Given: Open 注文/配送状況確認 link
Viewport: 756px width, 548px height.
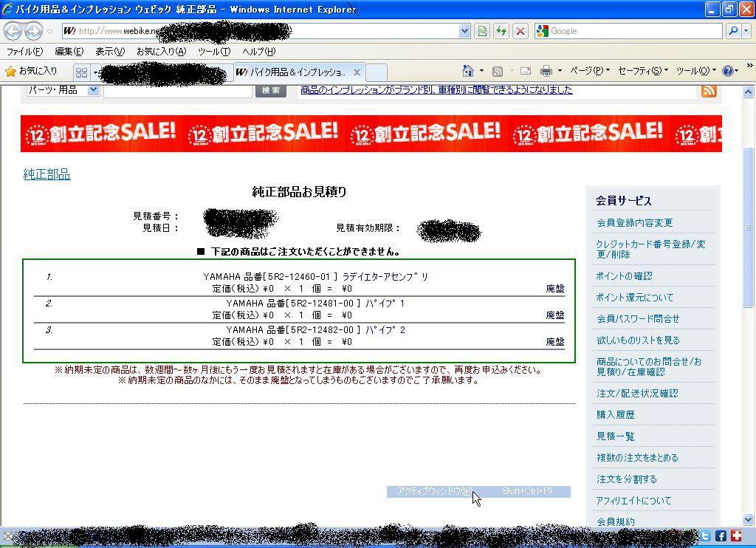Looking at the screenshot, I should click(x=637, y=394).
